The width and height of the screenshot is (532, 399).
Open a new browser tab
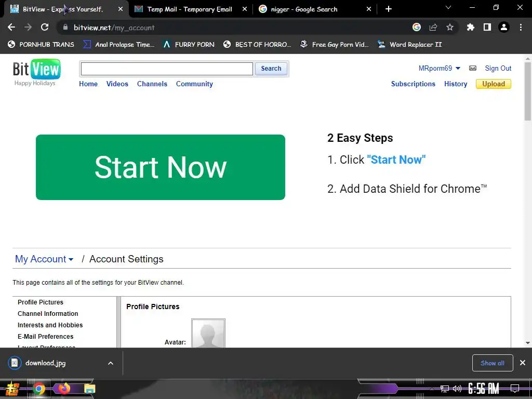tap(389, 9)
